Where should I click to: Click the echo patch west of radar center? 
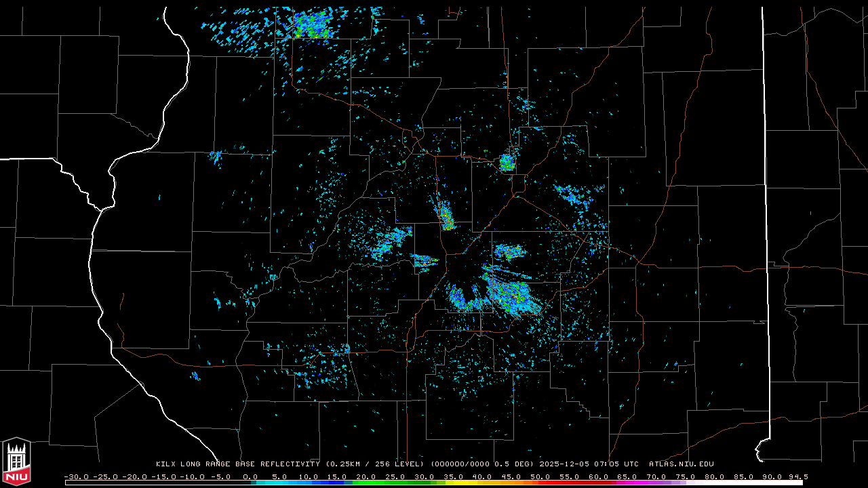click(391, 243)
